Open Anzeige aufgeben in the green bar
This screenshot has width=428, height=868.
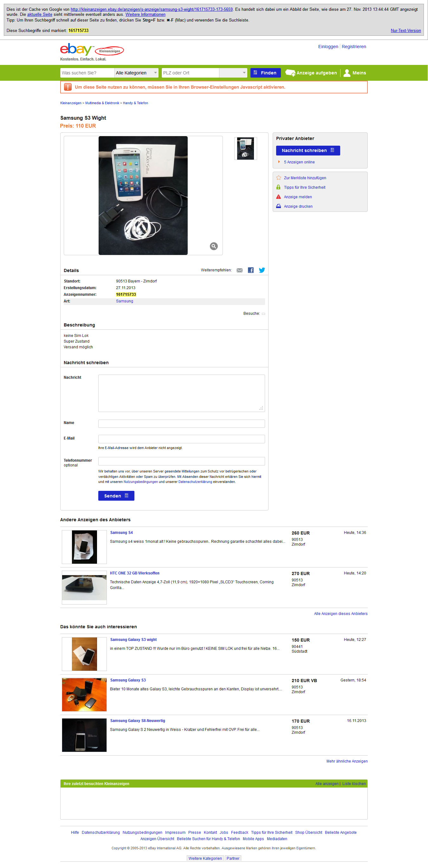click(x=311, y=73)
